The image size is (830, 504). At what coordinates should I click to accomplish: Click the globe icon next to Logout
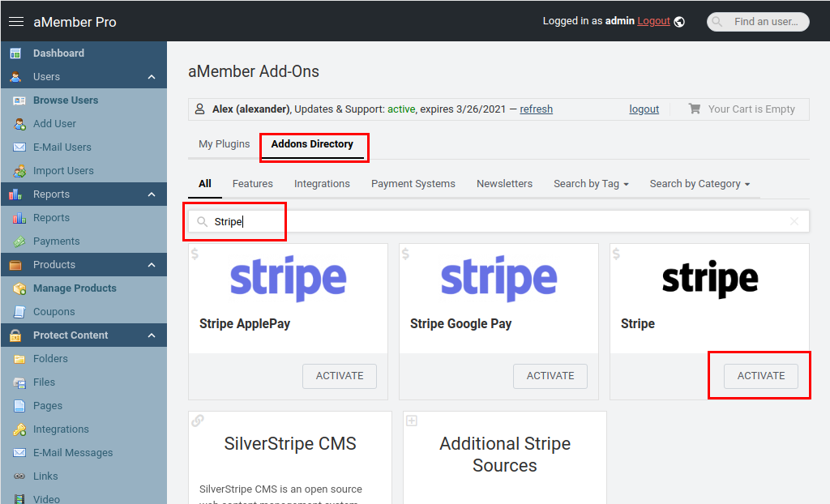[679, 22]
